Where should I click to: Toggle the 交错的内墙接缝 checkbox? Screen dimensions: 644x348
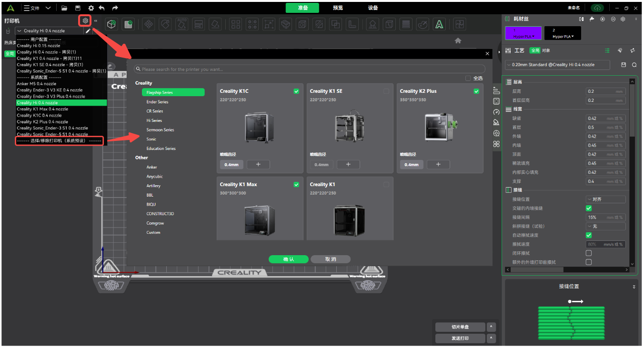pyautogui.click(x=589, y=208)
